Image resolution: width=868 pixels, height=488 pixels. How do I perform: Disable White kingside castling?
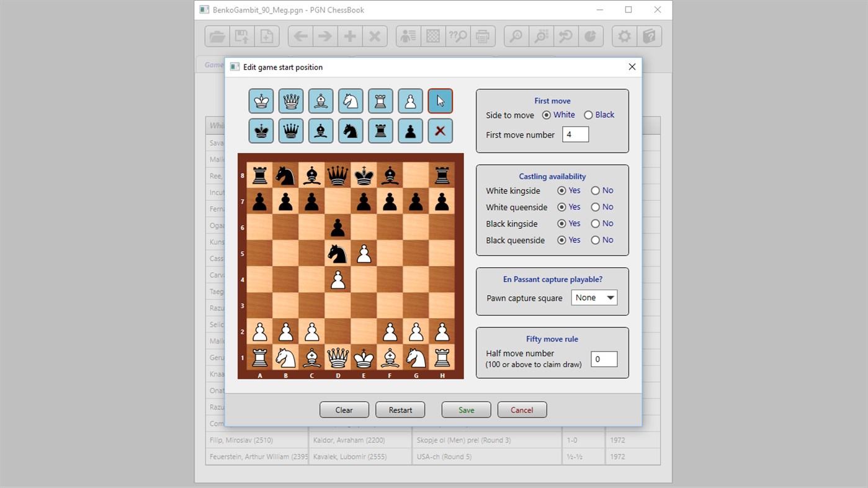(x=594, y=190)
